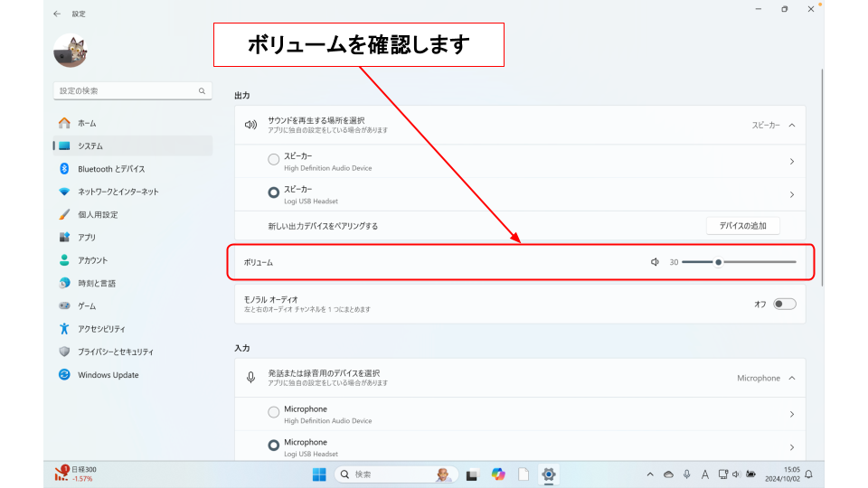Click the back arrow in Settings header
The height and width of the screenshot is (488, 868).
[x=58, y=14]
